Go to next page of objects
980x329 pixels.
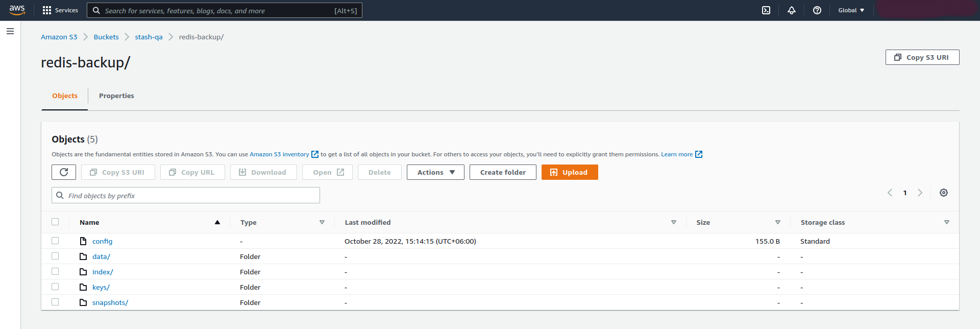[x=920, y=193]
